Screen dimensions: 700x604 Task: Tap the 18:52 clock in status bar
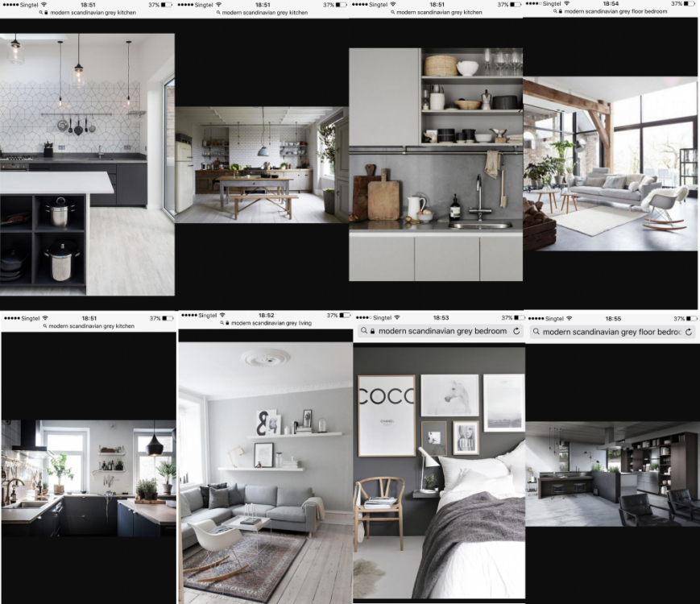pos(266,316)
